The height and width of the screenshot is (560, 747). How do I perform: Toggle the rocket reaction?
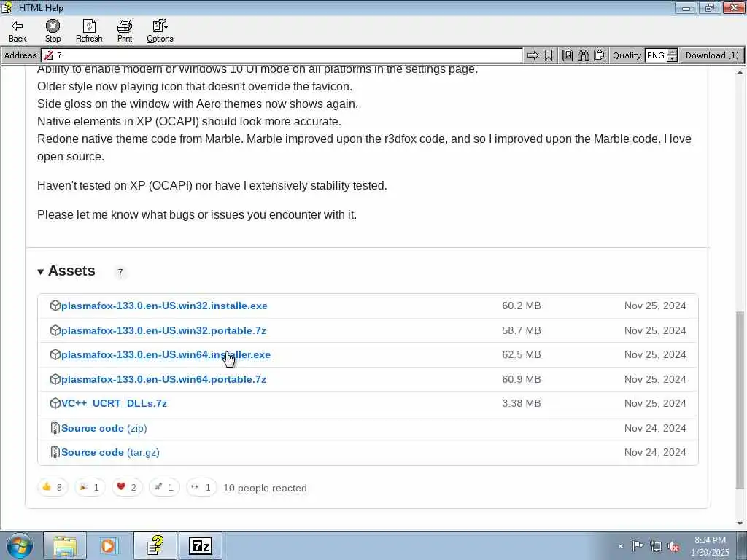164,487
